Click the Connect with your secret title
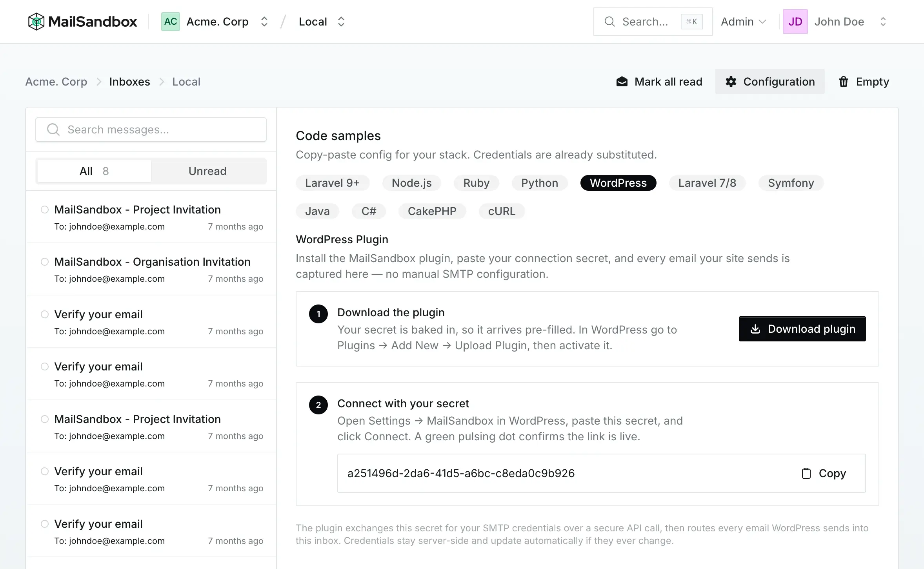The width and height of the screenshot is (924, 569). tap(403, 403)
